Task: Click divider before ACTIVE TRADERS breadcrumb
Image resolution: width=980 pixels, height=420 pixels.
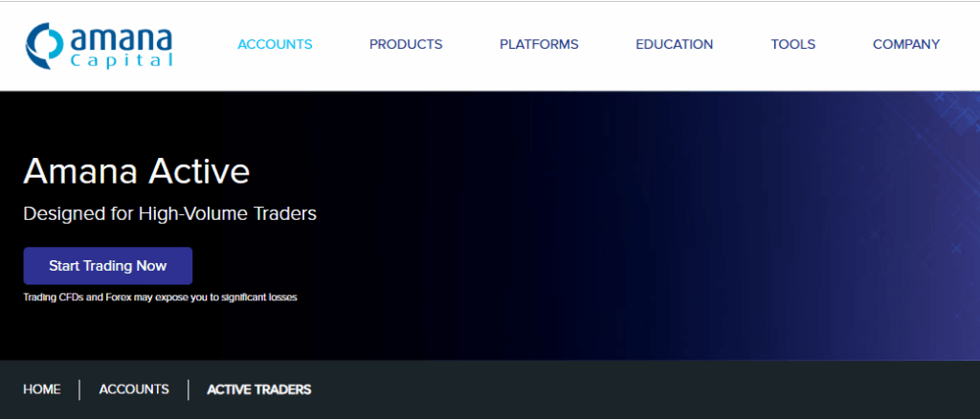Action: click(189, 389)
